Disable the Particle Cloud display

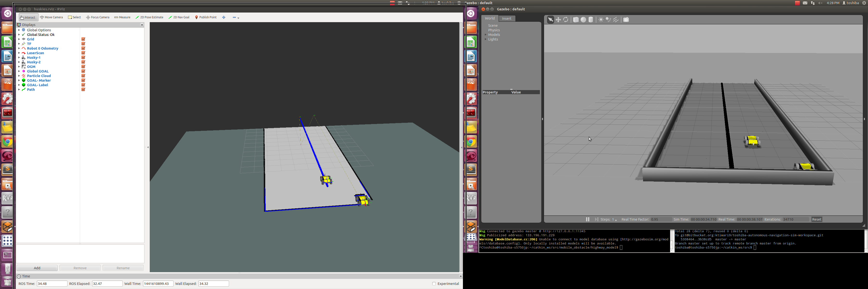click(x=83, y=76)
